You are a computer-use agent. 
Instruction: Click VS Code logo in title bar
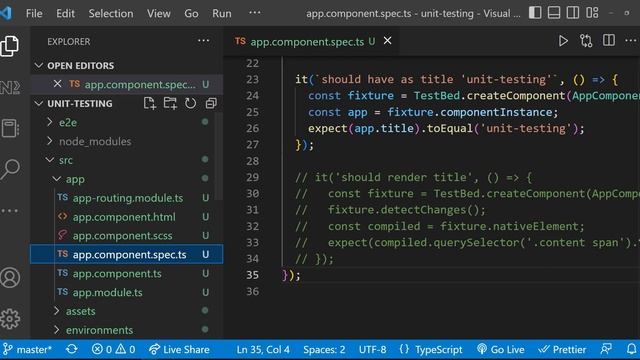[6, 13]
